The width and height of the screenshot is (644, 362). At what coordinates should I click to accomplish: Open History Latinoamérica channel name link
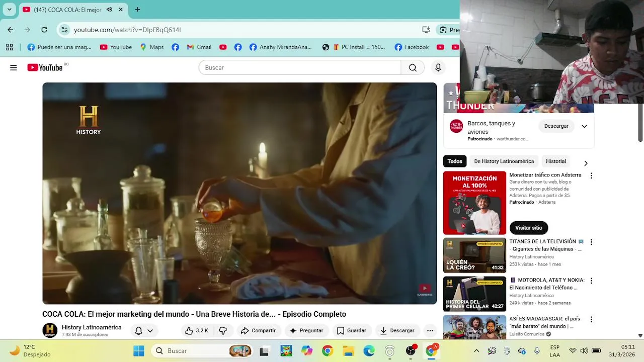pos(92,327)
